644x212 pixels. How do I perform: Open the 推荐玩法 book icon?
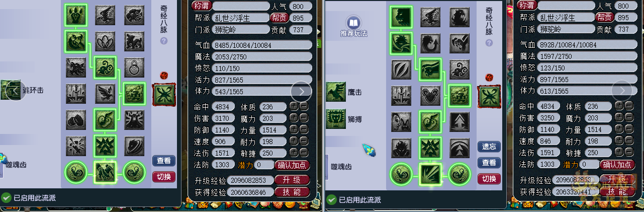[x=354, y=23]
